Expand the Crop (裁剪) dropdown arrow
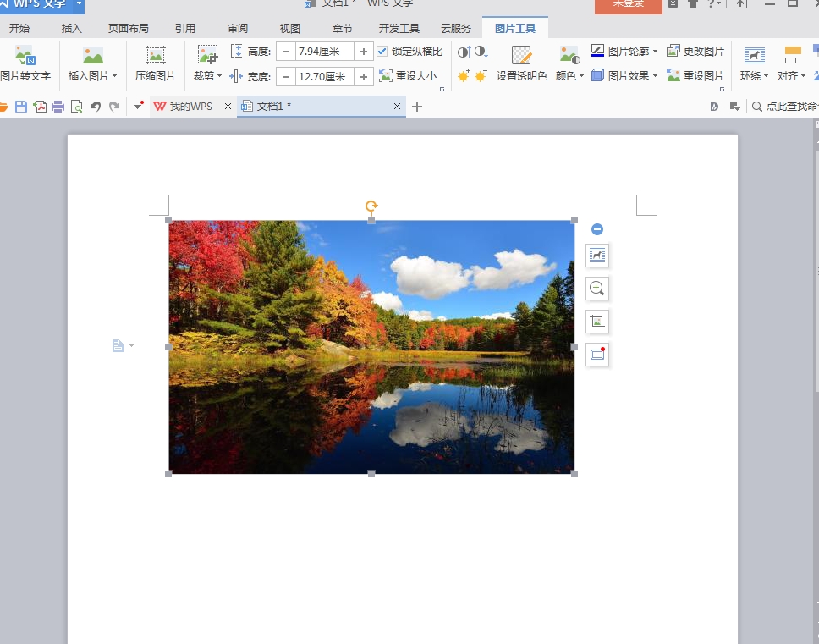 (x=220, y=76)
